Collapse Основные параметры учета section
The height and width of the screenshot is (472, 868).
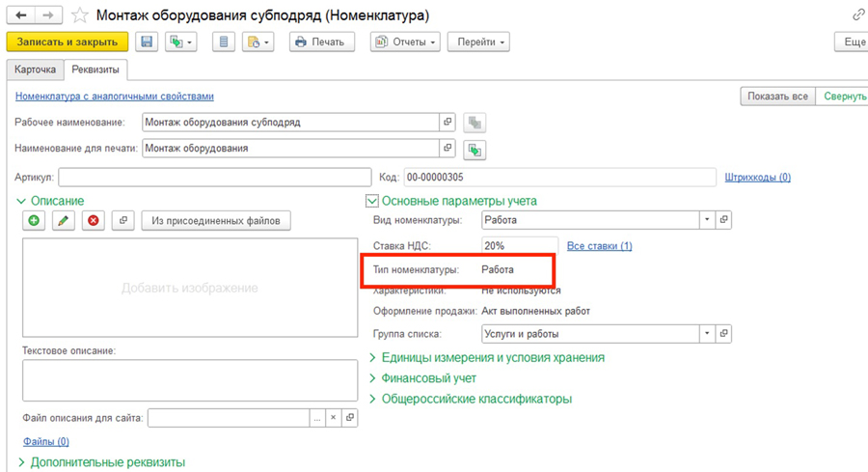371,201
